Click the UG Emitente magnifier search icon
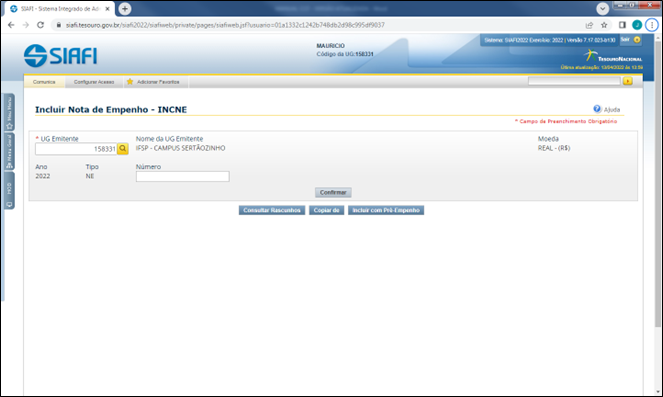Viewport: 663px width, 397px height. pos(123,149)
